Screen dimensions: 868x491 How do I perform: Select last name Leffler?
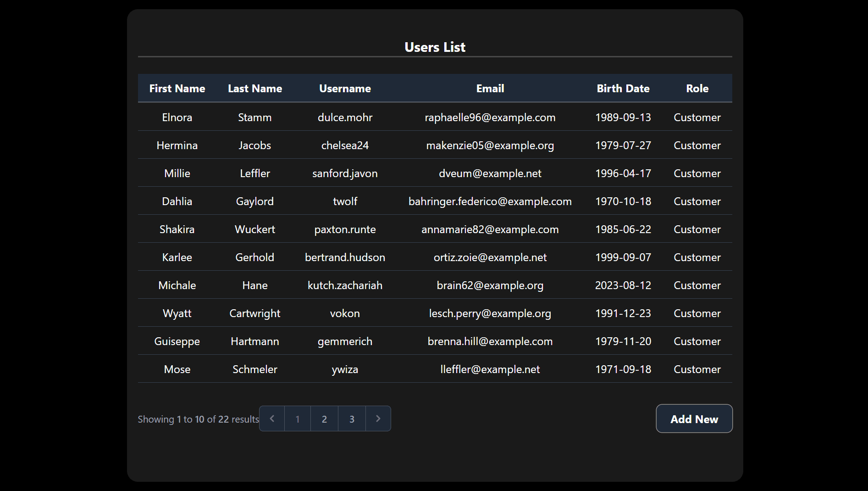tap(255, 173)
